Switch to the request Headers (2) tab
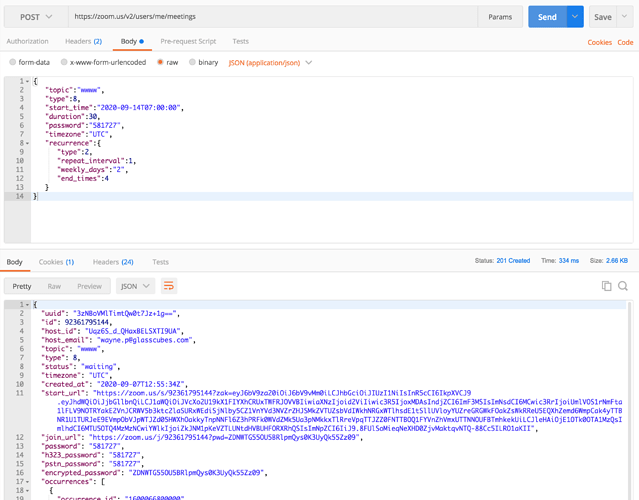 tap(84, 41)
